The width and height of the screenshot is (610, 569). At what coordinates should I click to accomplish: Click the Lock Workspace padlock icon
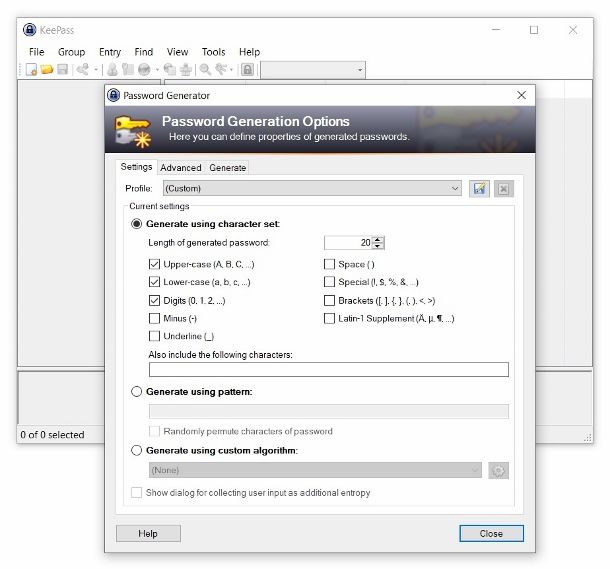click(247, 70)
